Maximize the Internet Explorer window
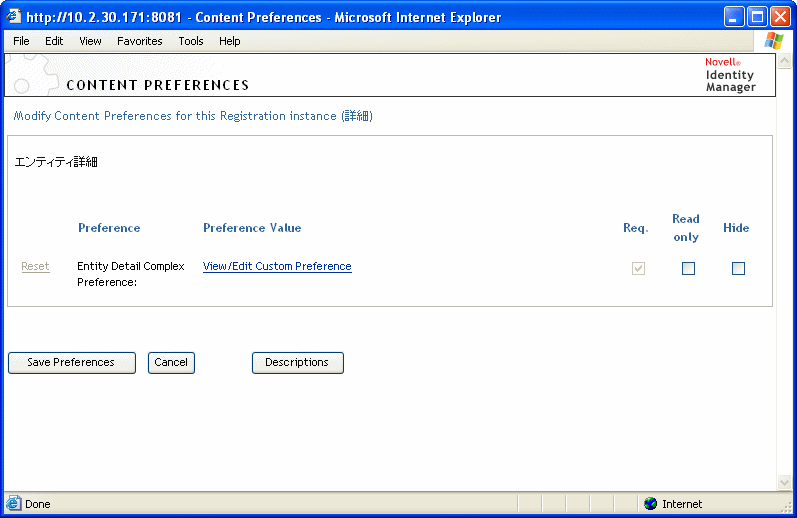Viewport: 797px width, 518px height. tap(757, 17)
